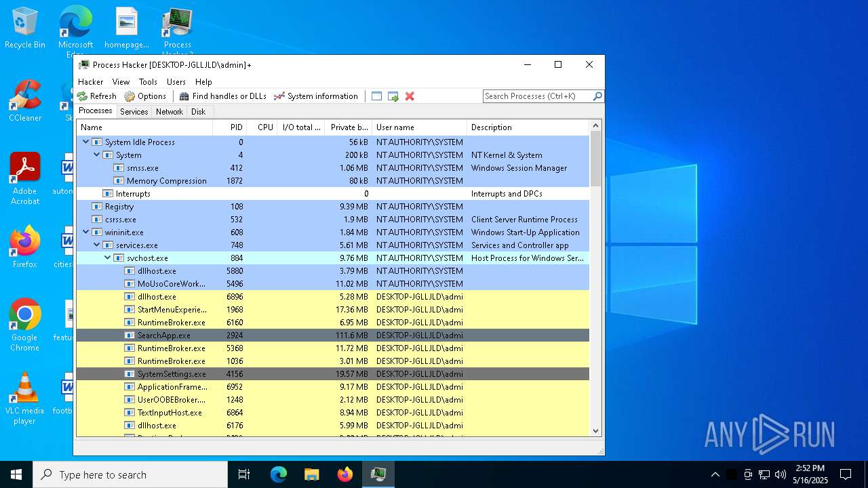
Task: Click the find window and thread icon
Action: (x=393, y=96)
